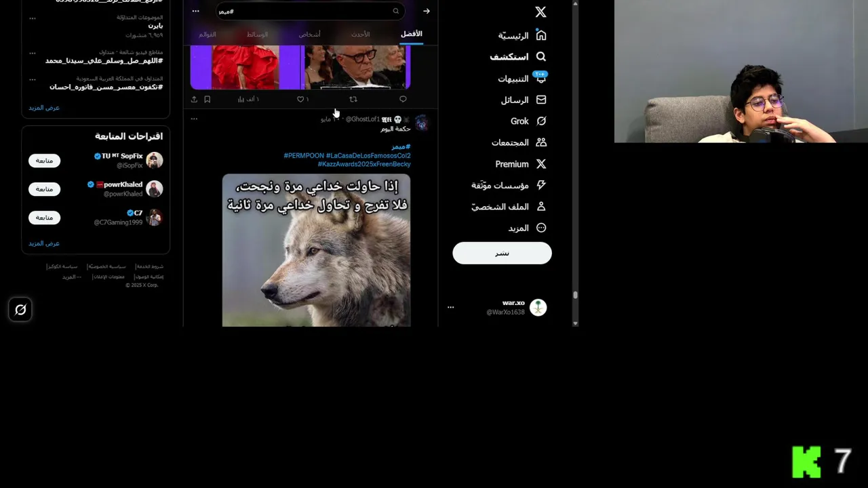Open استكشف search icon in sidebar

(x=541, y=57)
